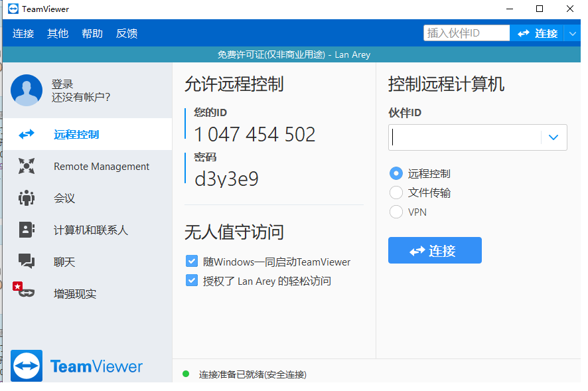Open the 增强现实 section
Image resolution: width=588 pixels, height=391 pixels.
coord(88,293)
